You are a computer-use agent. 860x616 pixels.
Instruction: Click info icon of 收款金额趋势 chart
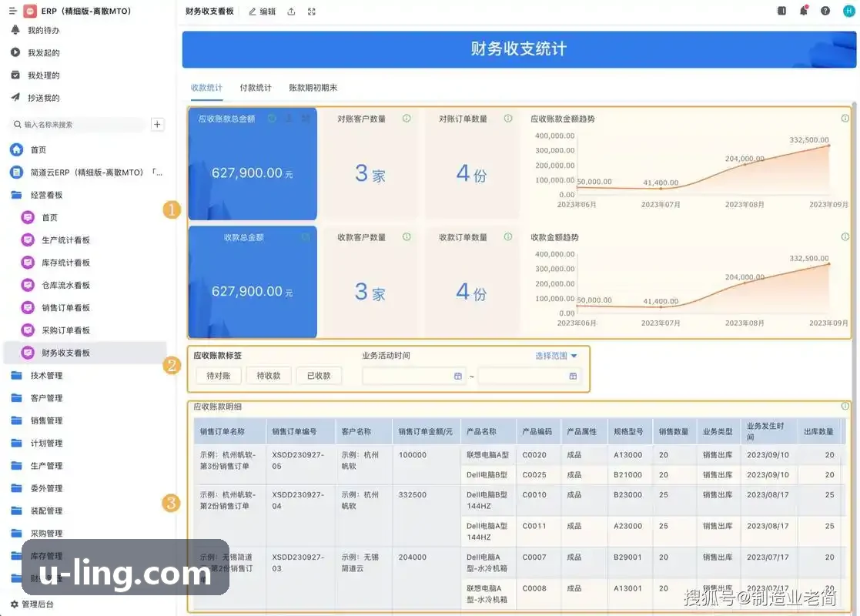(845, 237)
